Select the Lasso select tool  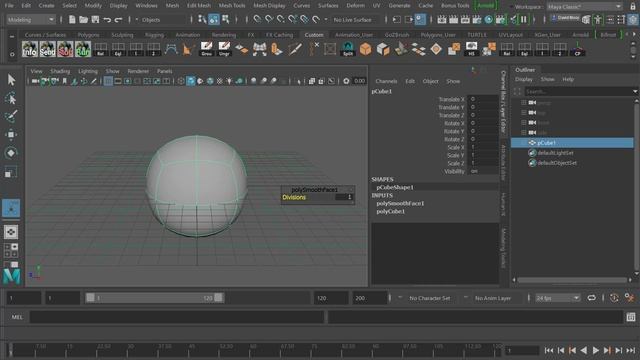coord(11,98)
